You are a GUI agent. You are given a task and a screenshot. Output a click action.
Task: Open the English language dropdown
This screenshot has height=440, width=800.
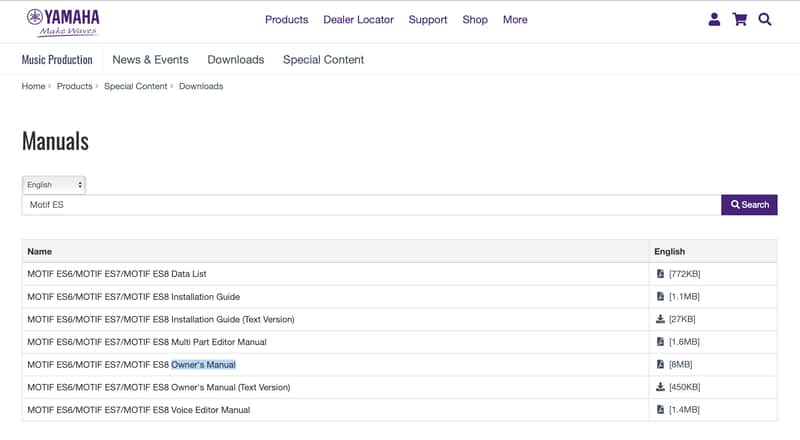pyautogui.click(x=54, y=184)
